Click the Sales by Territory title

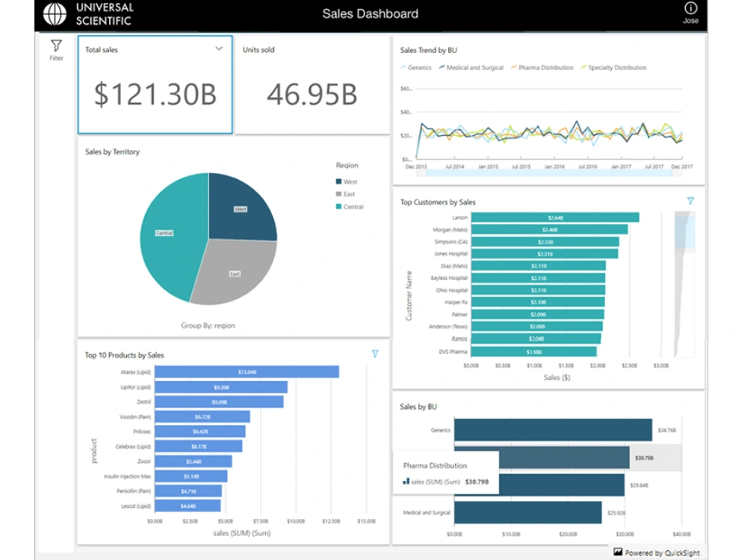pyautogui.click(x=113, y=152)
